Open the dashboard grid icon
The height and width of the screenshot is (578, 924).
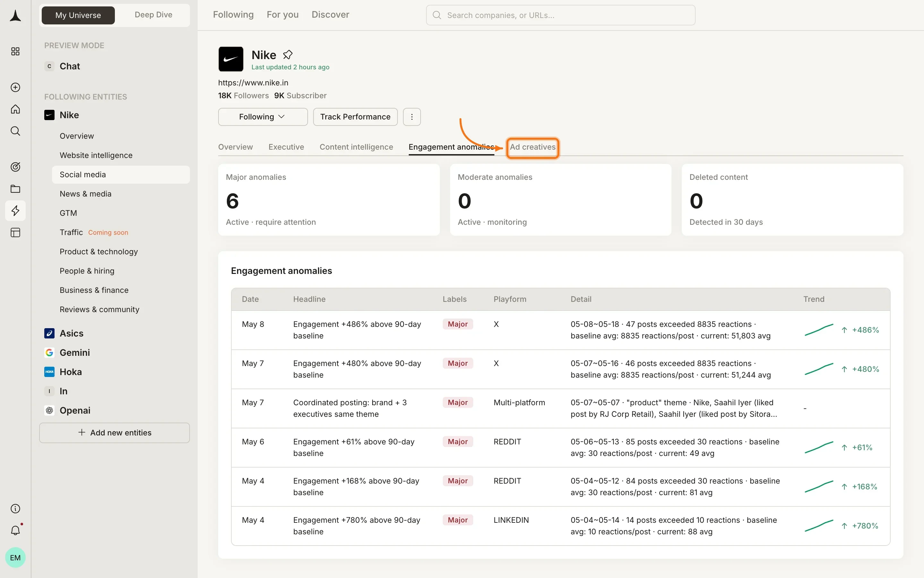[15, 51]
